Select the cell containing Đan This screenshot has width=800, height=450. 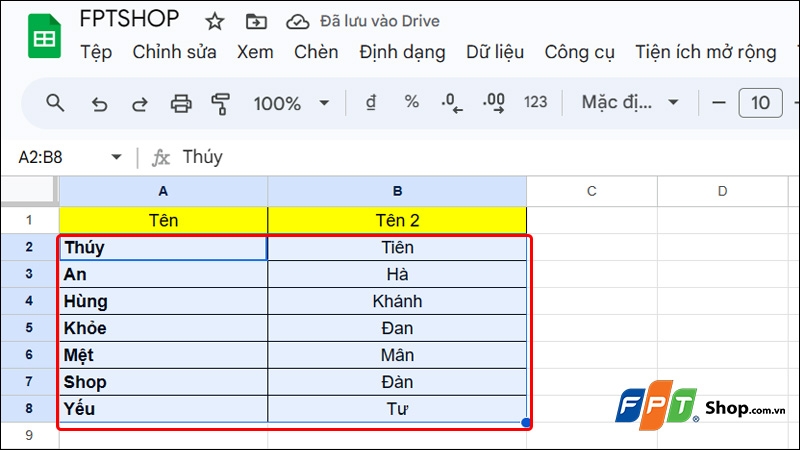397,328
